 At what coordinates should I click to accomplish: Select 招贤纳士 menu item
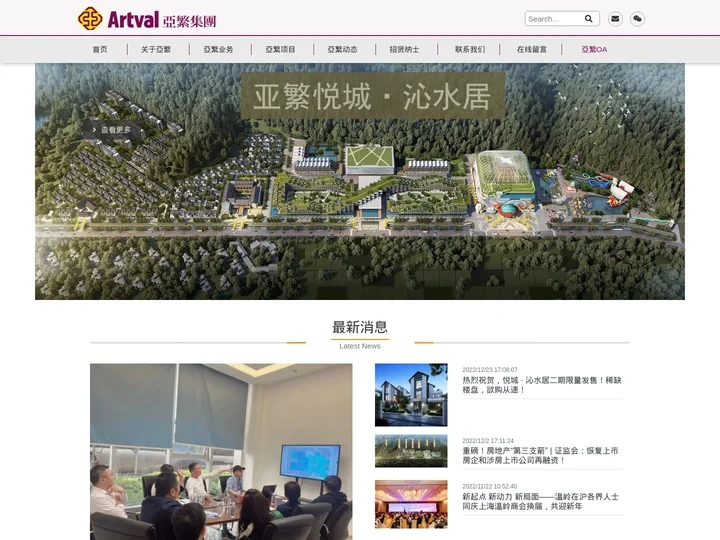tap(404, 49)
